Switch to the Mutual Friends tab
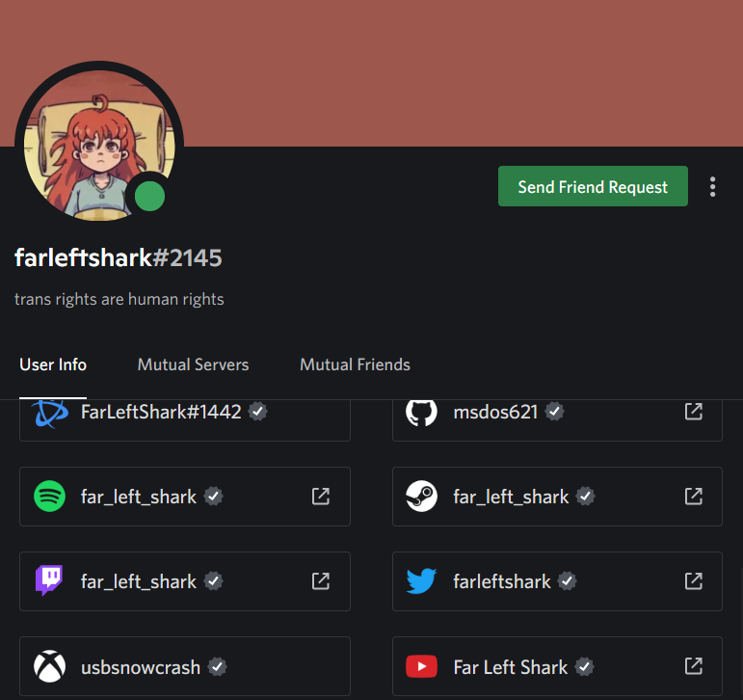The width and height of the screenshot is (743, 700). tap(355, 364)
